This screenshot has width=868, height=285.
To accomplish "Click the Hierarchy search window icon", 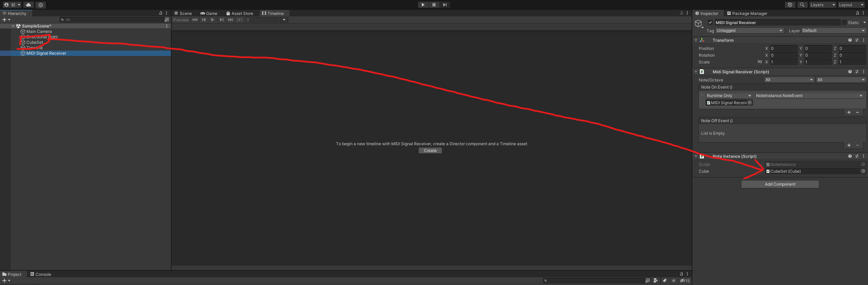I will tap(167, 20).
